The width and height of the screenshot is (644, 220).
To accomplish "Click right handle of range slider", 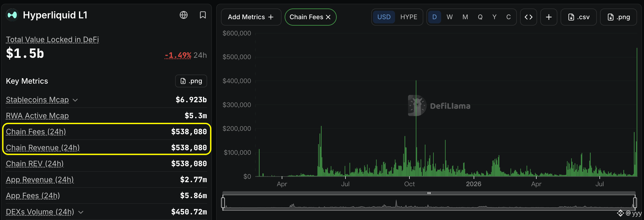I will coord(635,202).
